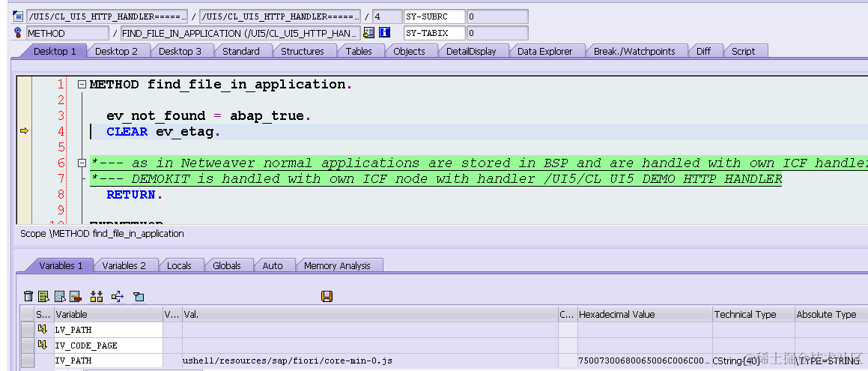Click the IV_PATH variable cell

pos(109,361)
